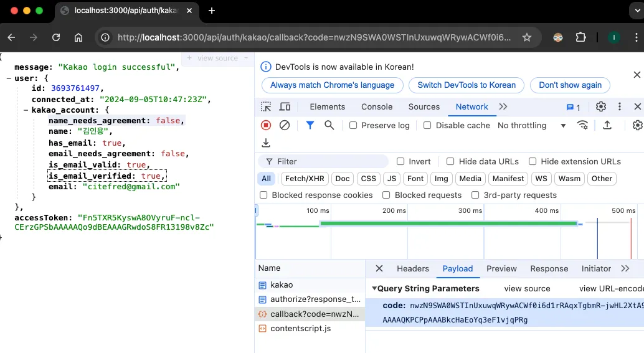Viewport: 644px width, 353px height.
Task: Collapse the Query String Parameters section
Action: [374, 289]
